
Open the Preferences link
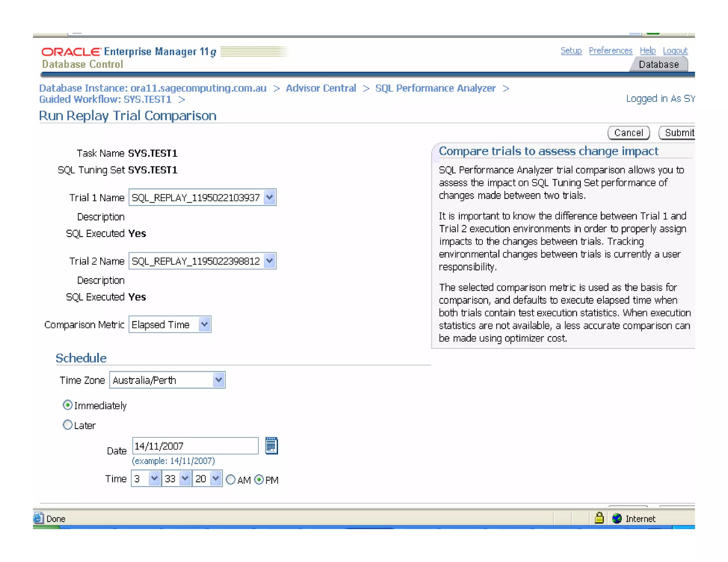point(610,50)
